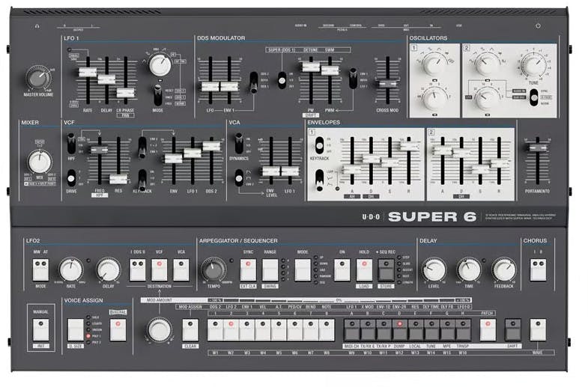Screen dimensions: 588x387
Task: Turn the LFO2 Rate knob
Action: click(x=70, y=269)
